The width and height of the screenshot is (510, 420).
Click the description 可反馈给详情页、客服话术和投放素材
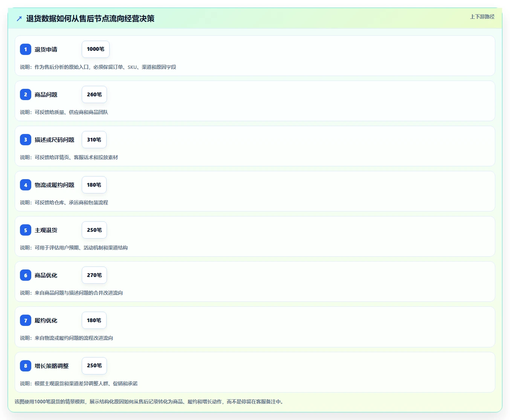click(x=69, y=157)
